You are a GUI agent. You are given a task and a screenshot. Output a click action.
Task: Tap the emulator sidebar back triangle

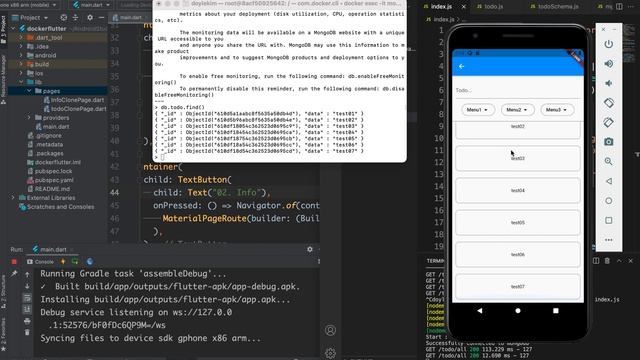pyautogui.click(x=609, y=181)
